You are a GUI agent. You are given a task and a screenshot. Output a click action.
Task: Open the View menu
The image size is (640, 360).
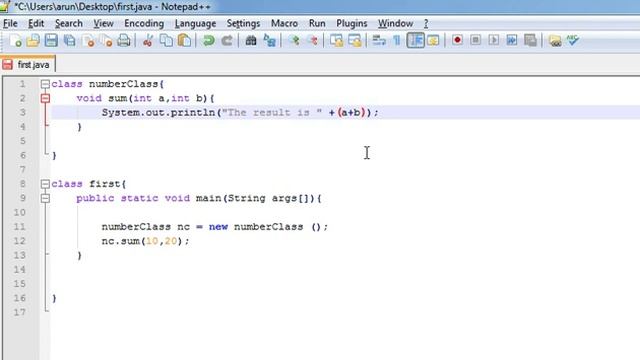tap(103, 24)
